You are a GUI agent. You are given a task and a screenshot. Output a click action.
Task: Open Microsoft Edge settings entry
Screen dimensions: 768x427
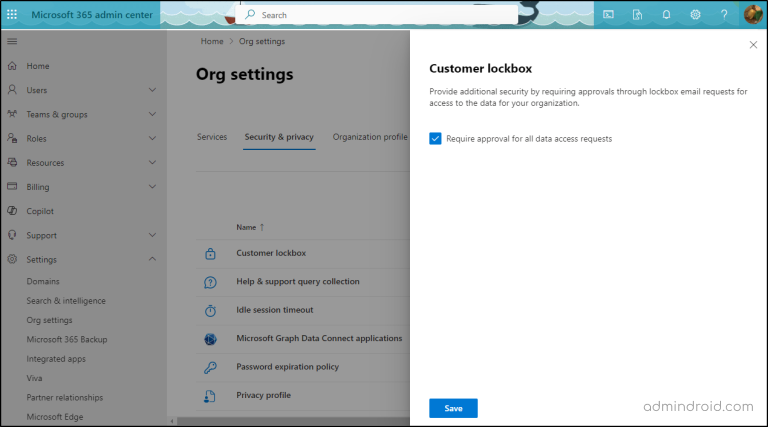pyautogui.click(x=55, y=417)
